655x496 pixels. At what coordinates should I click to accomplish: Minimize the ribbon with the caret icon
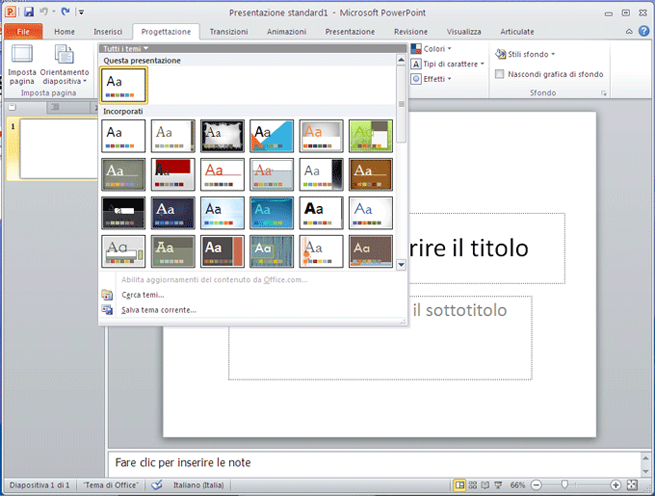[x=629, y=31]
